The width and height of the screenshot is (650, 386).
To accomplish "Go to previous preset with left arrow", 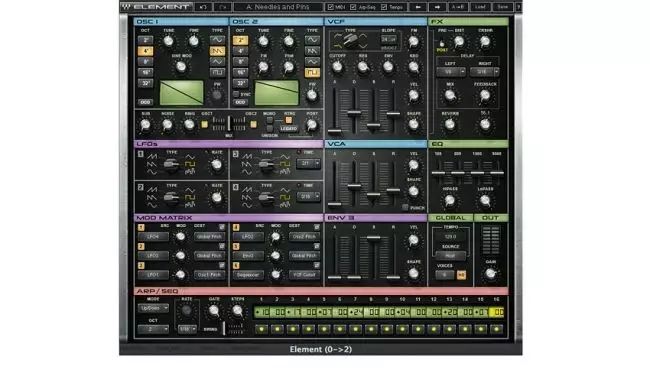I will [418, 7].
